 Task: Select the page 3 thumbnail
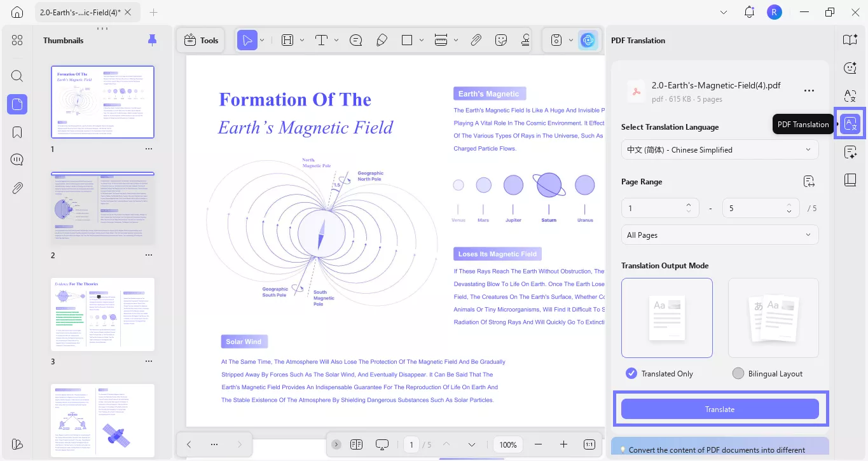[102, 314]
